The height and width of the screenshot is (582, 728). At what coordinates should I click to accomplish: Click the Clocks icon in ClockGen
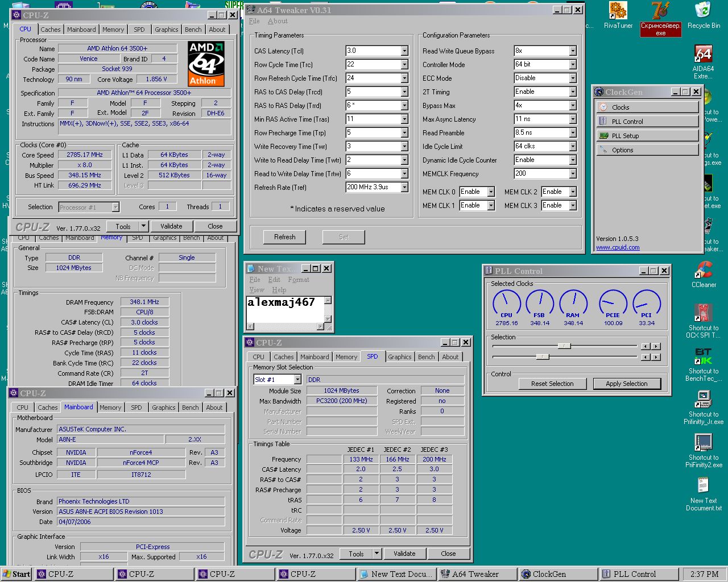click(x=603, y=107)
